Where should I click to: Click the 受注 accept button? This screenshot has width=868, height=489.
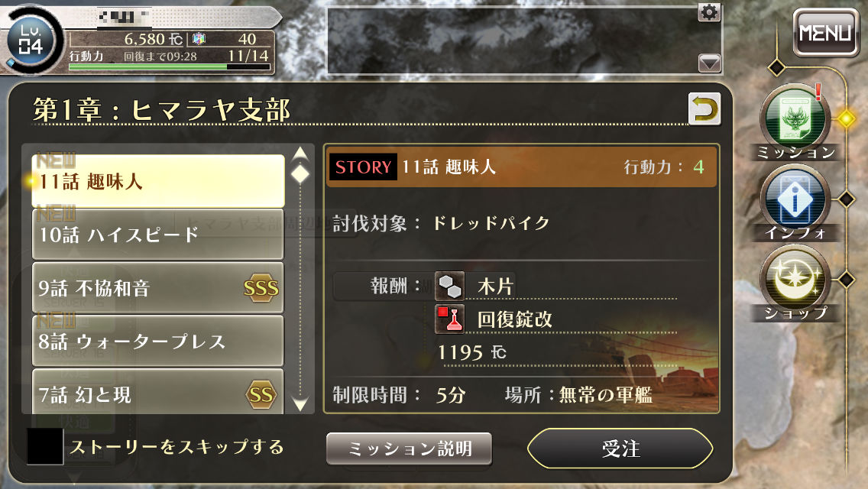[620, 448]
